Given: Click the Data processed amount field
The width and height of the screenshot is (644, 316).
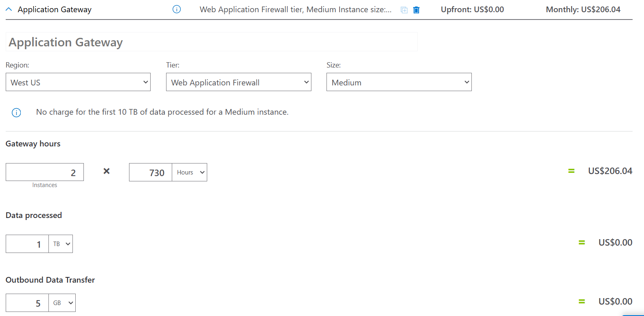Looking at the screenshot, I should (x=27, y=244).
